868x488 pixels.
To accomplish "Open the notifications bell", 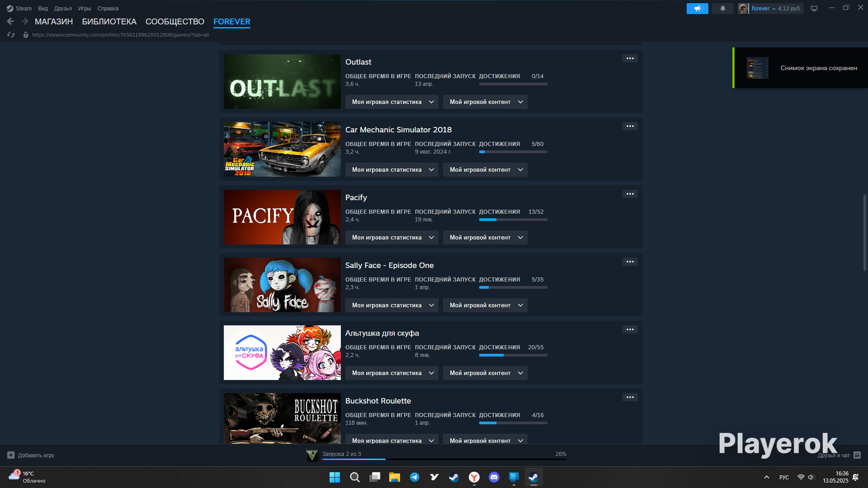I will tap(723, 8).
